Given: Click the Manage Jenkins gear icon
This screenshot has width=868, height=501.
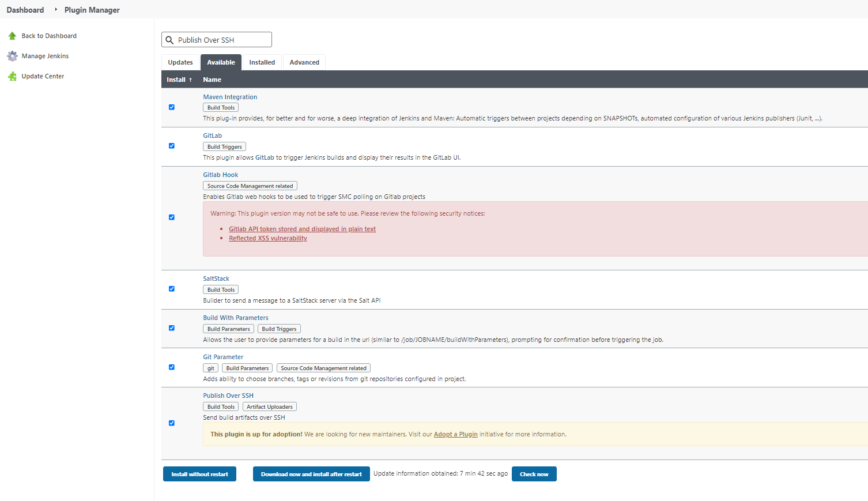Looking at the screenshot, I should click(12, 56).
